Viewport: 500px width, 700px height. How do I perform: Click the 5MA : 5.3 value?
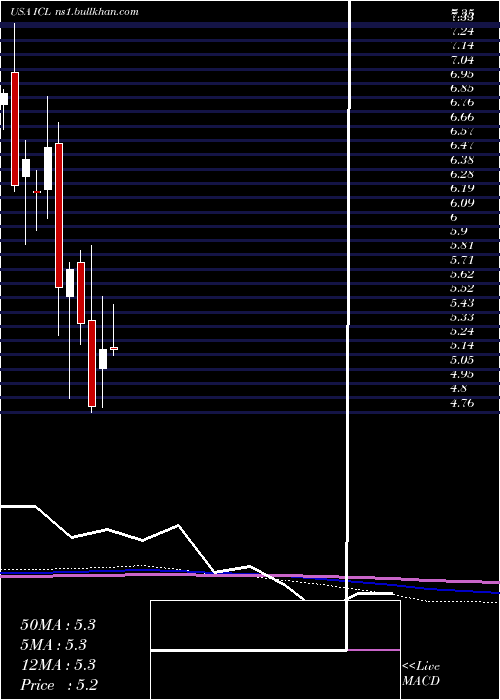[54, 645]
